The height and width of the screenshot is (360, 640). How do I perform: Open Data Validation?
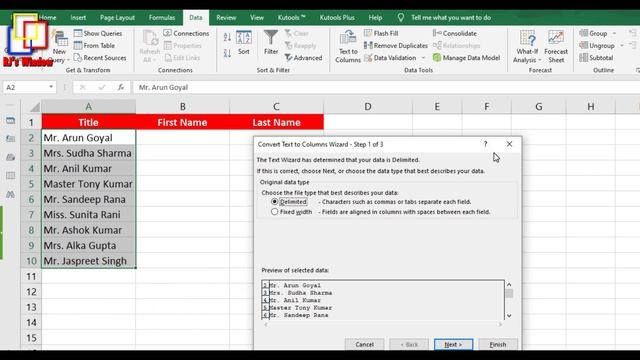pos(390,58)
